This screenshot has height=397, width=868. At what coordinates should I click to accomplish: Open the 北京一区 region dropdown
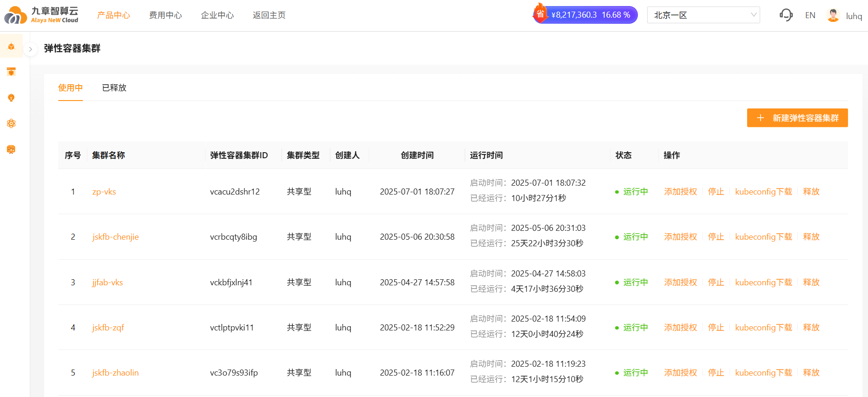(x=703, y=15)
